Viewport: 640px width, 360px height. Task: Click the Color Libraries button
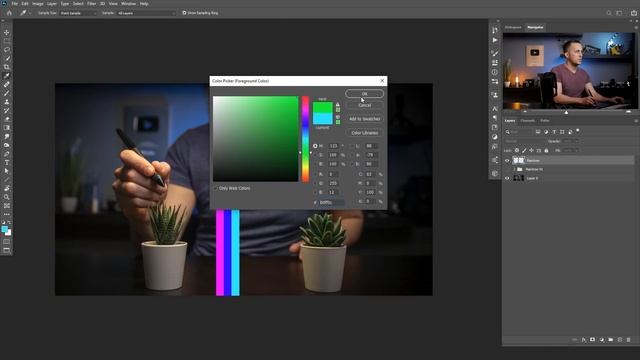[x=364, y=133]
